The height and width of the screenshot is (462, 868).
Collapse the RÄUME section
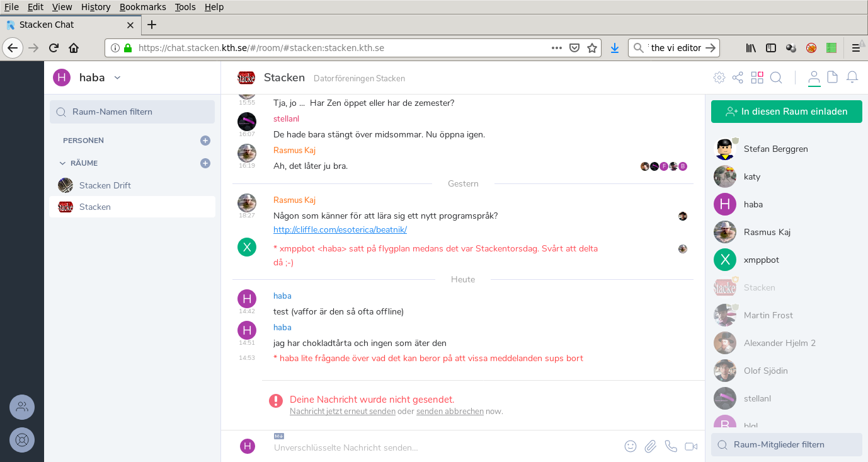62,163
